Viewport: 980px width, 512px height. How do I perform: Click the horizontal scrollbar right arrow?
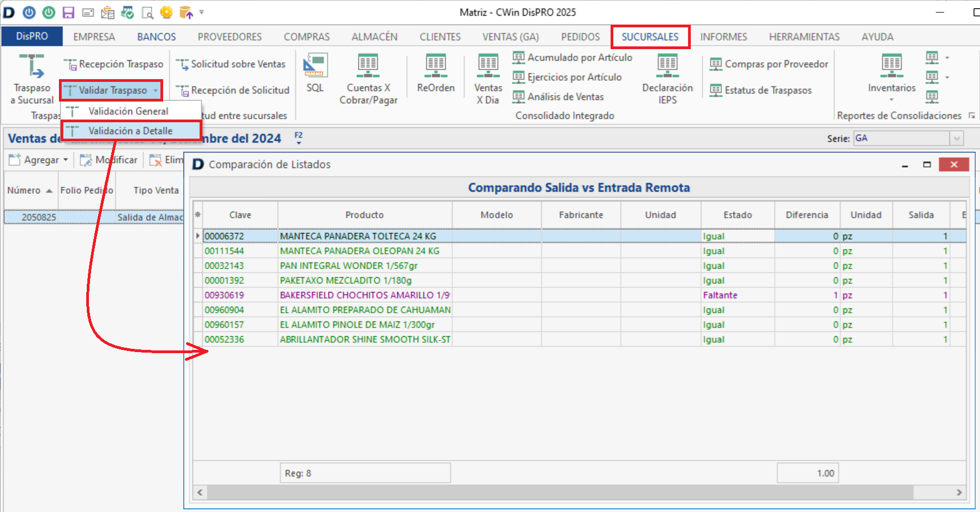tap(959, 492)
